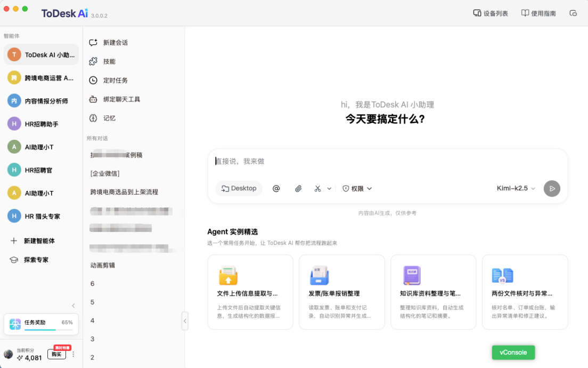
Task: Open the 发票/账单报销整理 example card
Action: [x=341, y=292]
